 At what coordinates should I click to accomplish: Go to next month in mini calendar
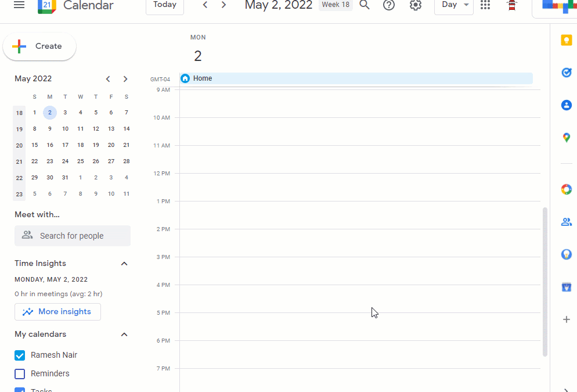coord(125,79)
